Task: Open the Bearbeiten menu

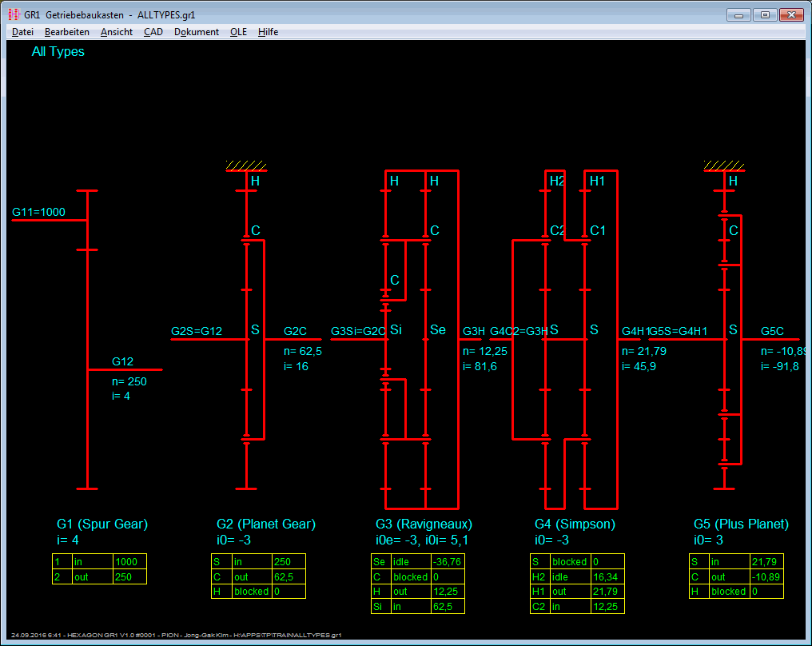Action: pyautogui.click(x=67, y=32)
